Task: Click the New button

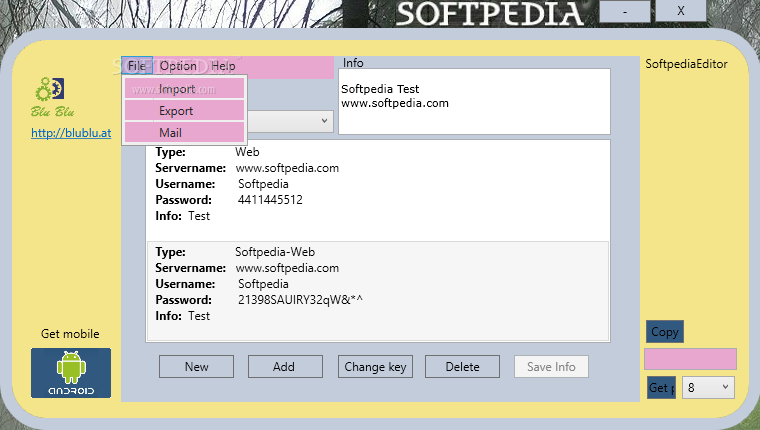Action: [196, 366]
